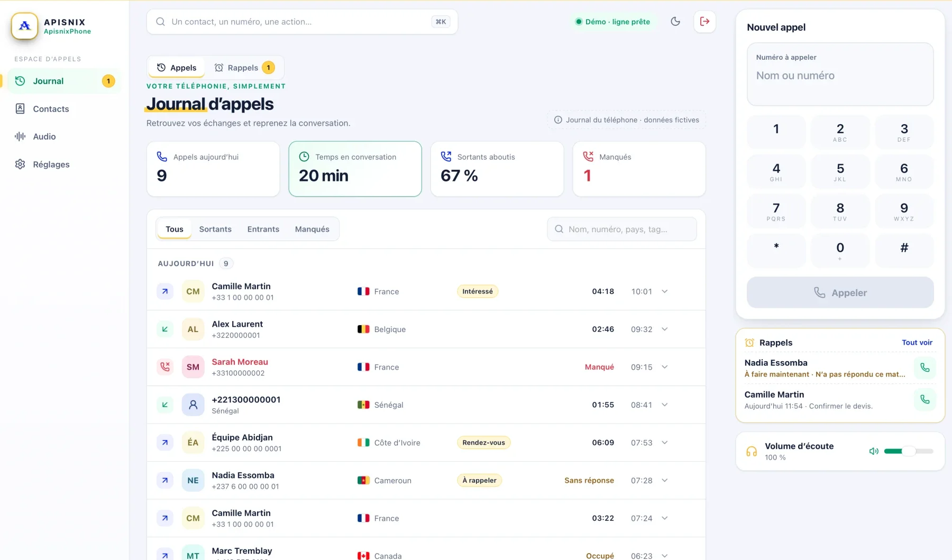Click the speaker volume icon
Screen dimensions: 952x560
point(874,451)
